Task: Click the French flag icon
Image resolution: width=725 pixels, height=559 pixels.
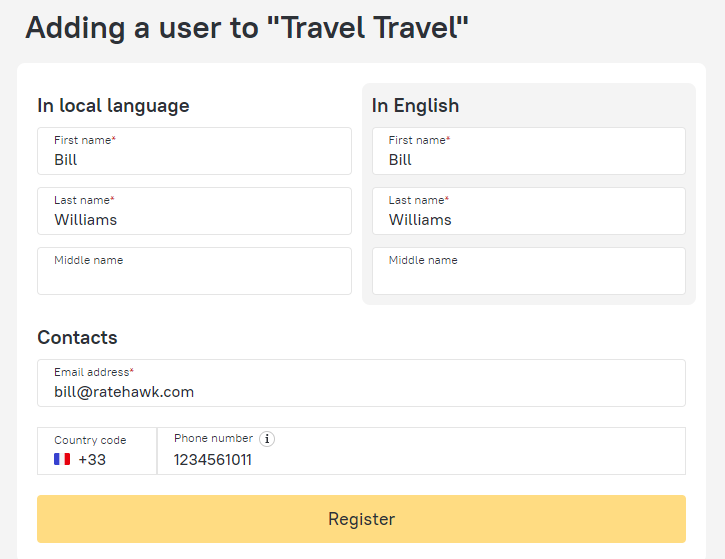Action: point(62,460)
